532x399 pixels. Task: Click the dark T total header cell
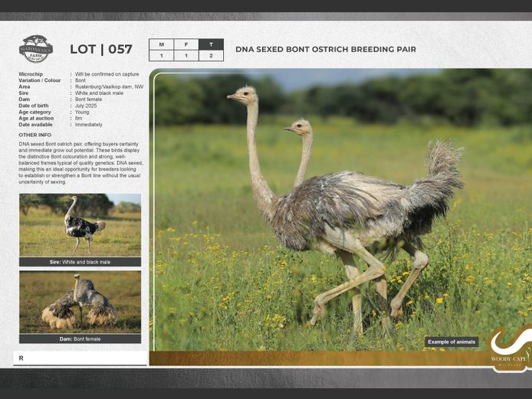211,44
